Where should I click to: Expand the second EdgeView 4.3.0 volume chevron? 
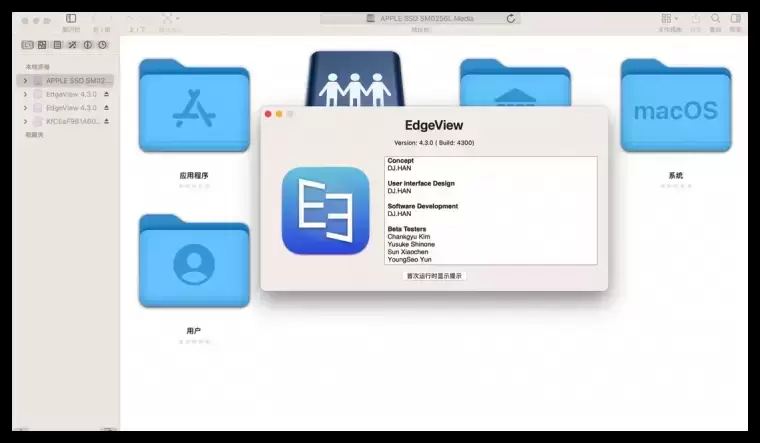pyautogui.click(x=25, y=108)
